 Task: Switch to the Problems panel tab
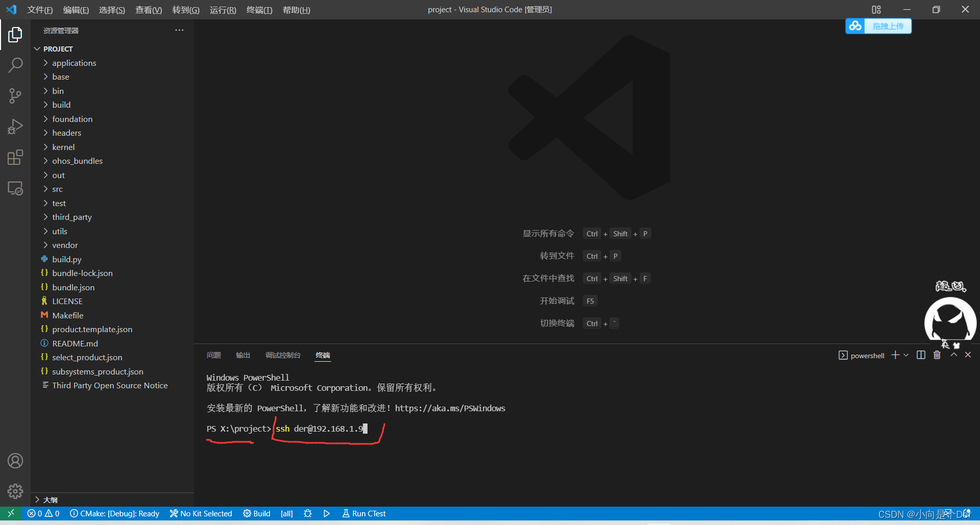pyautogui.click(x=214, y=355)
